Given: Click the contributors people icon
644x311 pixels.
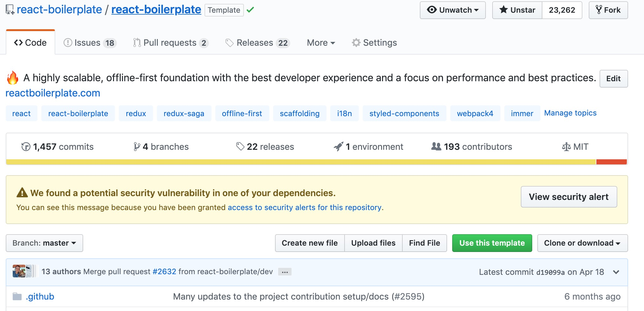Looking at the screenshot, I should click(x=437, y=146).
